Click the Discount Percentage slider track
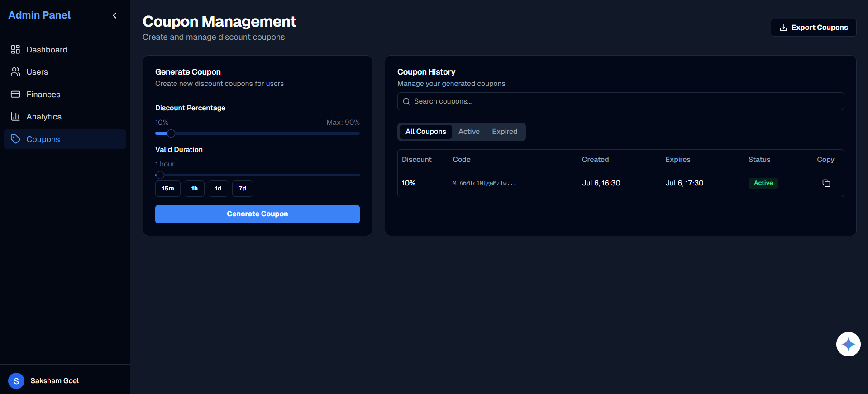The height and width of the screenshot is (394, 868). click(258, 133)
